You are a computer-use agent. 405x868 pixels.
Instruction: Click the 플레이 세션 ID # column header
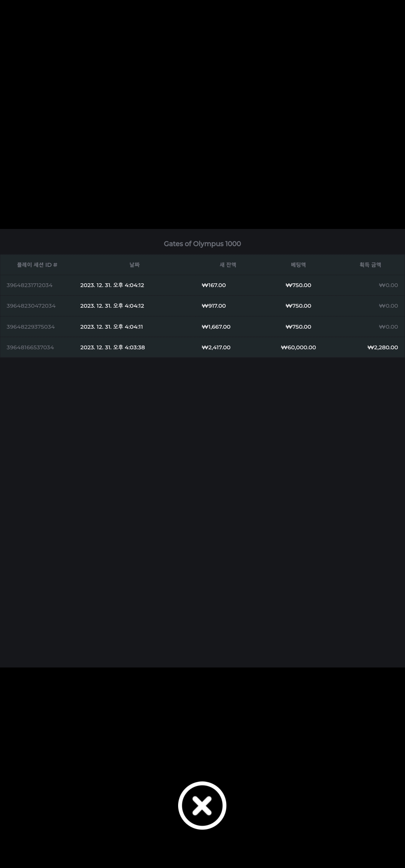click(x=37, y=265)
